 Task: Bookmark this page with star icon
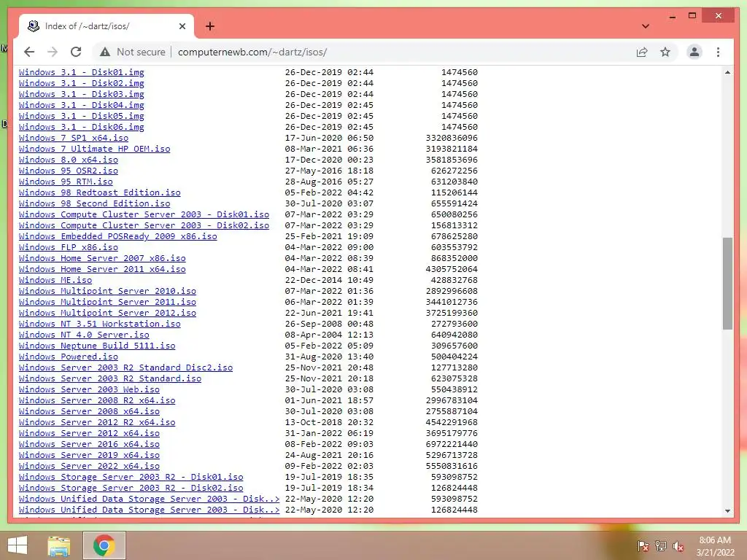point(665,52)
